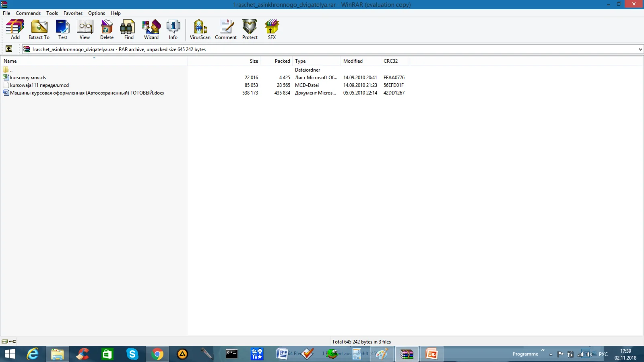Expand the archive path dropdown
Screen dimensions: 644x362
click(640, 49)
